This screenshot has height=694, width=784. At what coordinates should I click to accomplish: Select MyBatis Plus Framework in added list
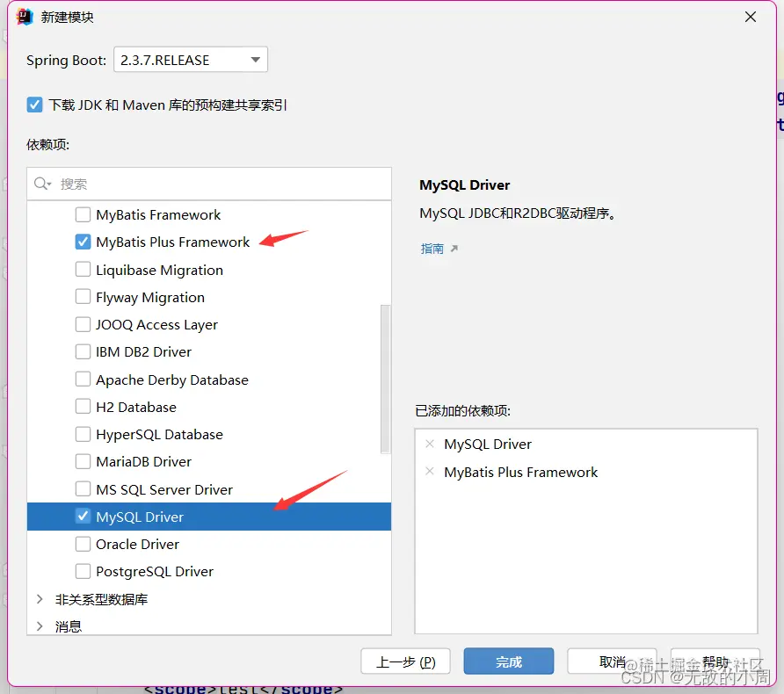tap(520, 472)
